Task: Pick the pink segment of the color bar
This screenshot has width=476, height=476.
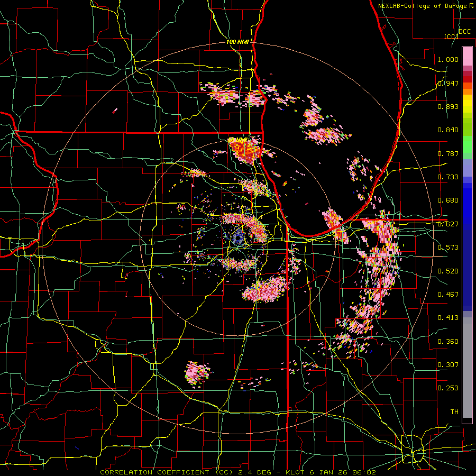Action: coord(467,56)
